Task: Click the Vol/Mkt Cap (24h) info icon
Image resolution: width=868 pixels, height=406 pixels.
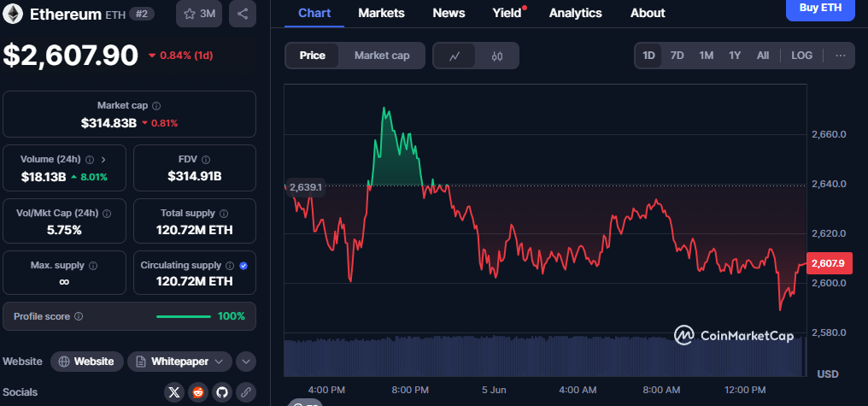Action: pyautogui.click(x=107, y=213)
